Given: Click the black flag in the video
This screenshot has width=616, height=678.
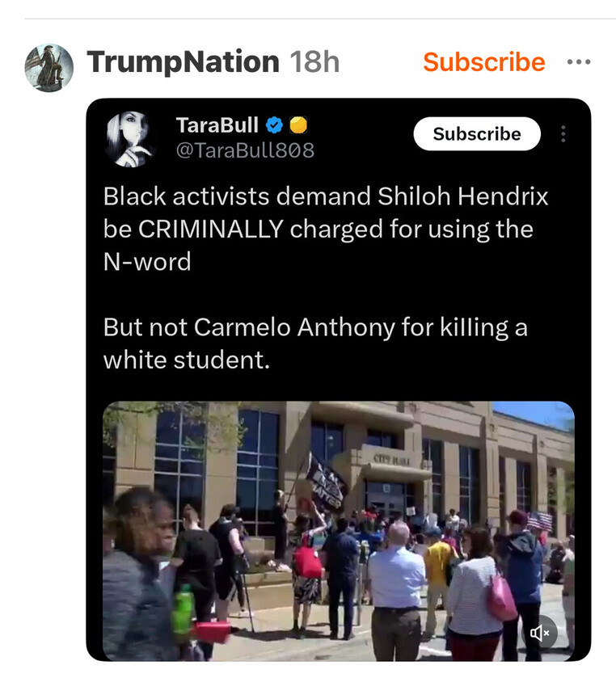Looking at the screenshot, I should point(326,484).
